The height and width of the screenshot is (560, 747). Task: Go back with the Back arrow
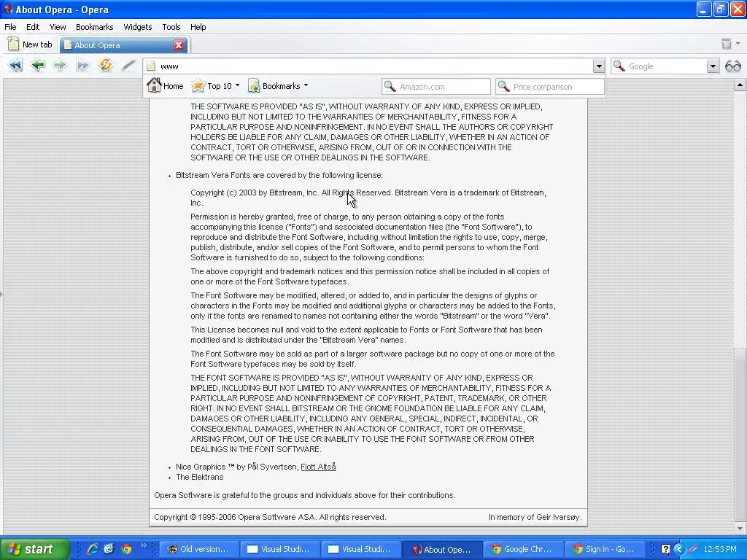pos(38,65)
